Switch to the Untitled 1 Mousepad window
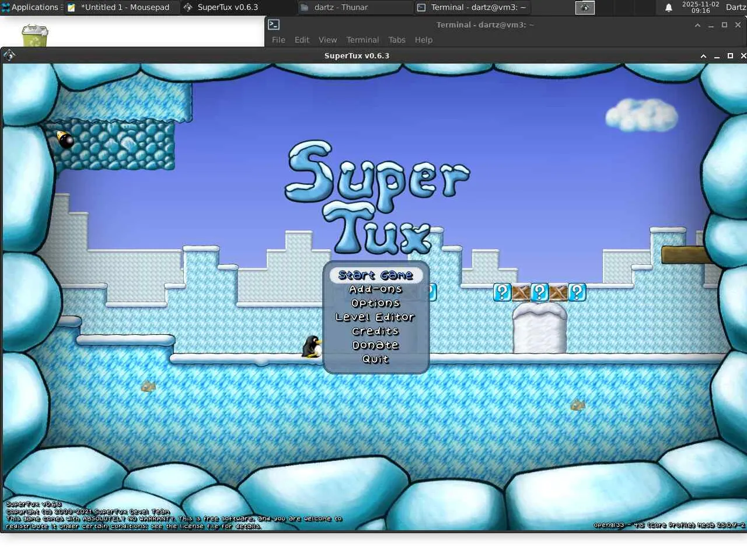The image size is (747, 560). click(121, 8)
